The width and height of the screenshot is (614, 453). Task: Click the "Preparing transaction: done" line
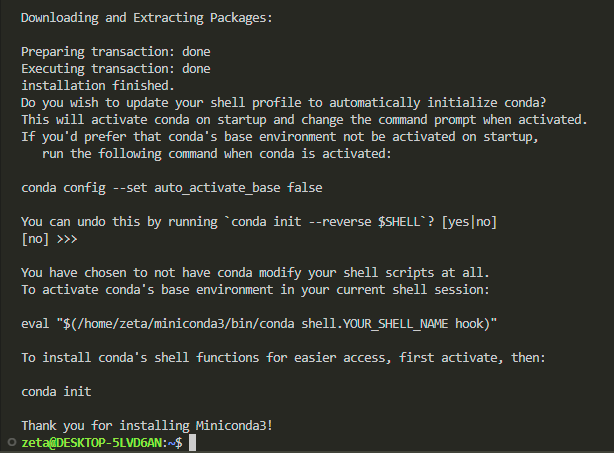[x=115, y=52]
